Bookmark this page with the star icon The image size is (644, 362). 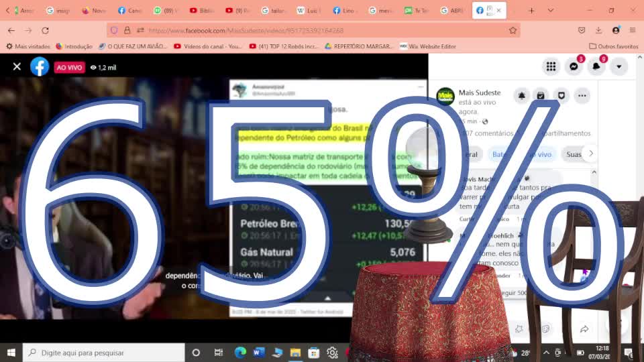pyautogui.click(x=513, y=30)
